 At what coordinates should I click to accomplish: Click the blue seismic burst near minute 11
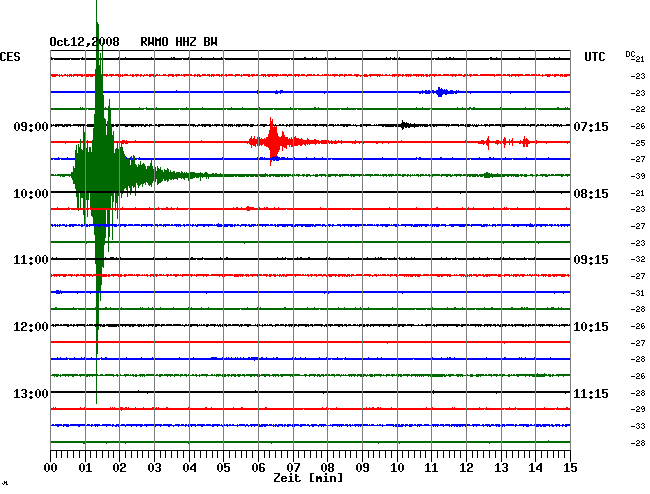[439, 92]
